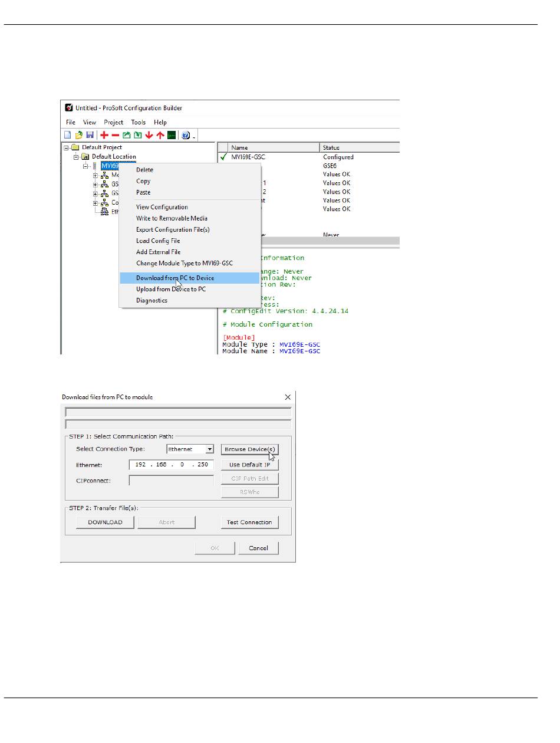The image size is (560, 743).
Task: Click the ProSoft app icon in title bar
Action: (x=70, y=108)
